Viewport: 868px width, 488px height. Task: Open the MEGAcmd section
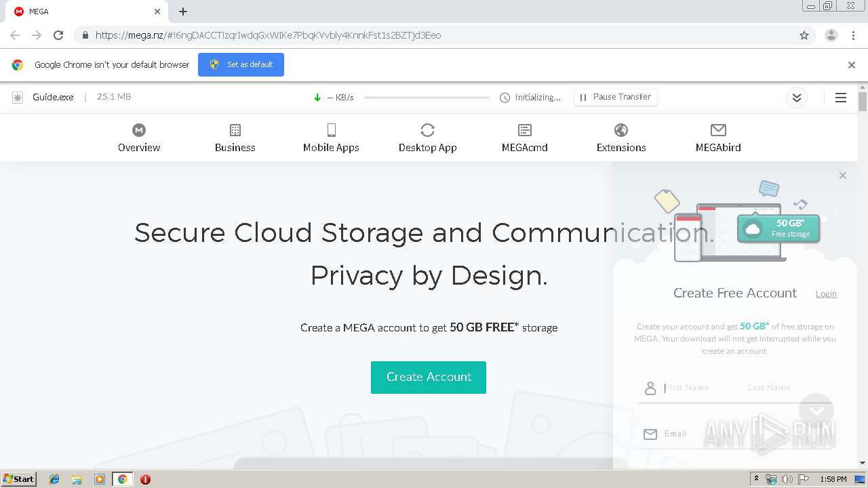pos(524,138)
